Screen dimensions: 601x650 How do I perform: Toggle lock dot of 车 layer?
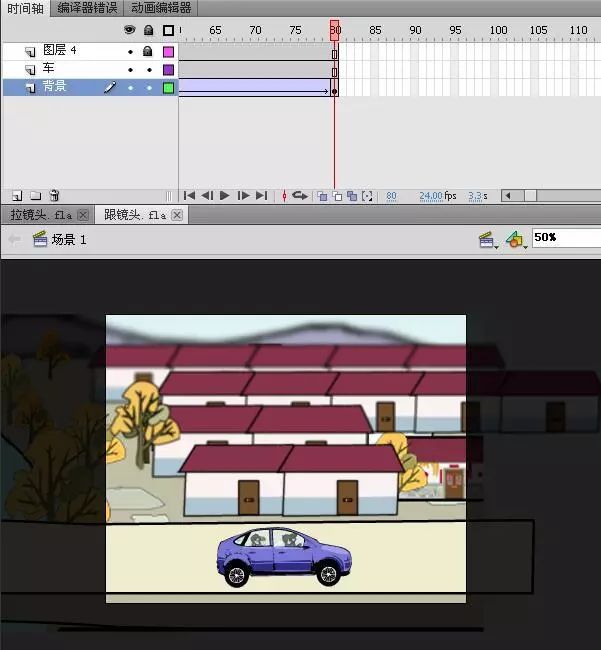[x=149, y=70]
